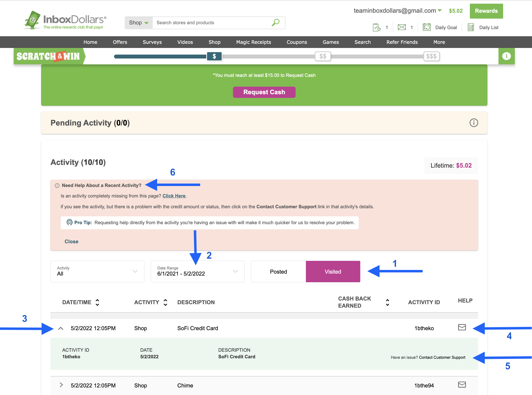Screen dimensions: 532x395
Task: Sort by Activity column
Action: tap(165, 302)
